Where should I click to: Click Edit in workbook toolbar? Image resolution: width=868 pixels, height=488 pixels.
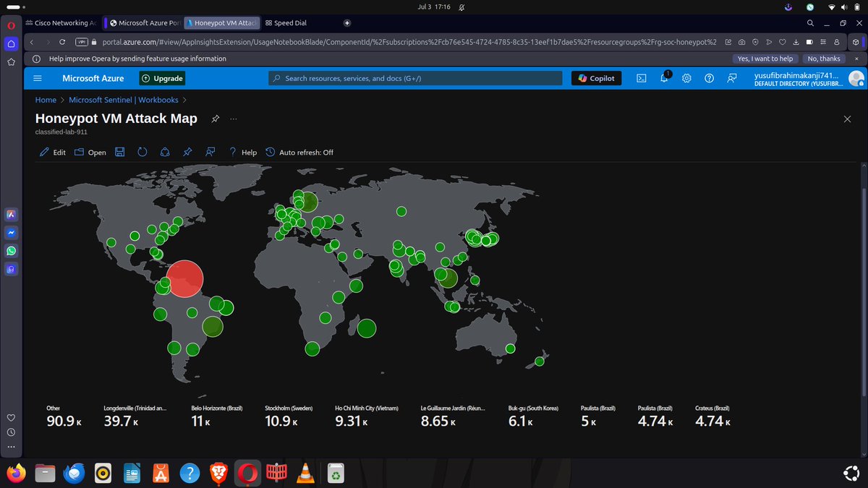coord(52,152)
